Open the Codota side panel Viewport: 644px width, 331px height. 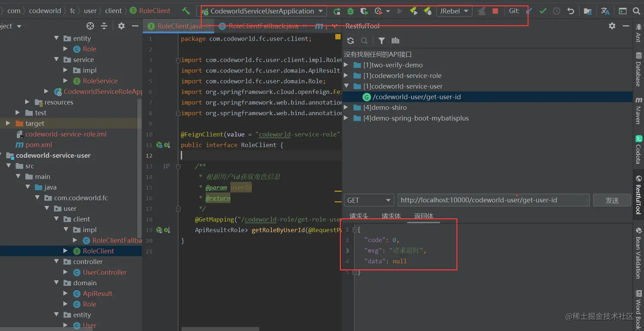638,149
